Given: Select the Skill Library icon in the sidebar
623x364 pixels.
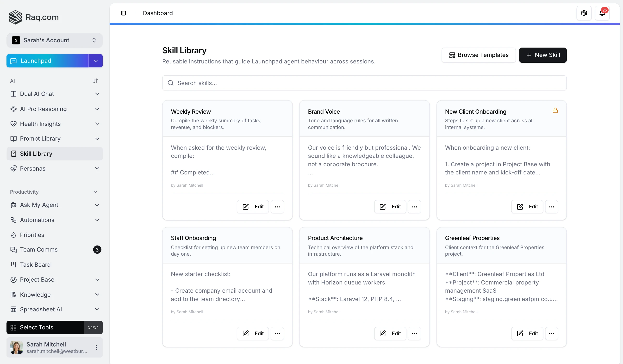Looking at the screenshot, I should 14,154.
